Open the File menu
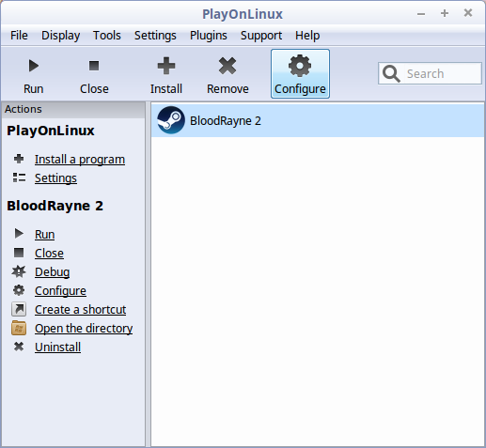486x448 pixels. click(x=19, y=36)
